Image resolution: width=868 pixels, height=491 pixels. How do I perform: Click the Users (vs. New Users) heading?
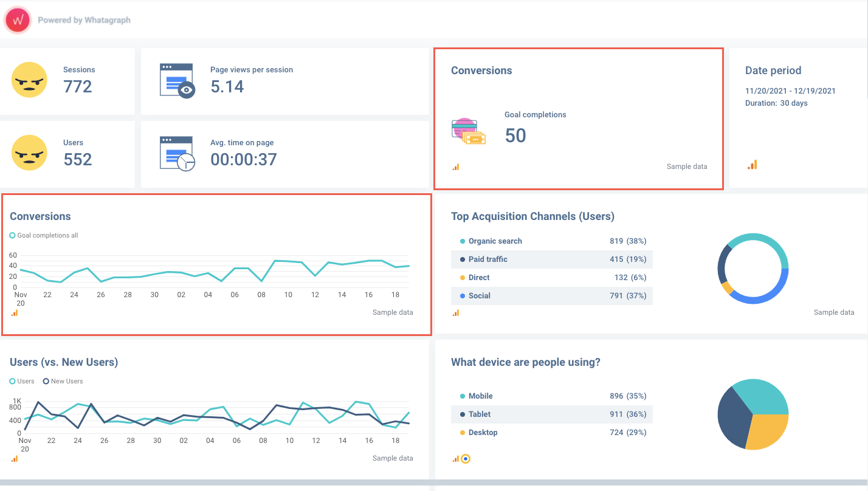64,362
